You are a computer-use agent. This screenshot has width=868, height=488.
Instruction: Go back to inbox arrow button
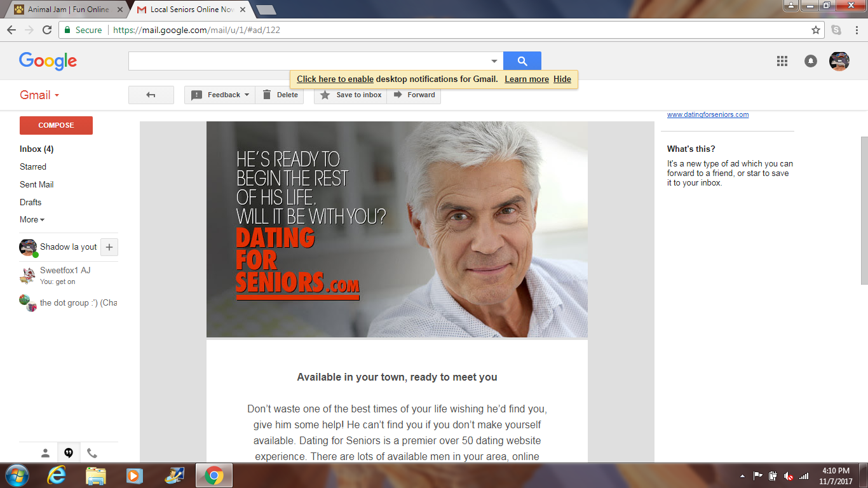[151, 95]
